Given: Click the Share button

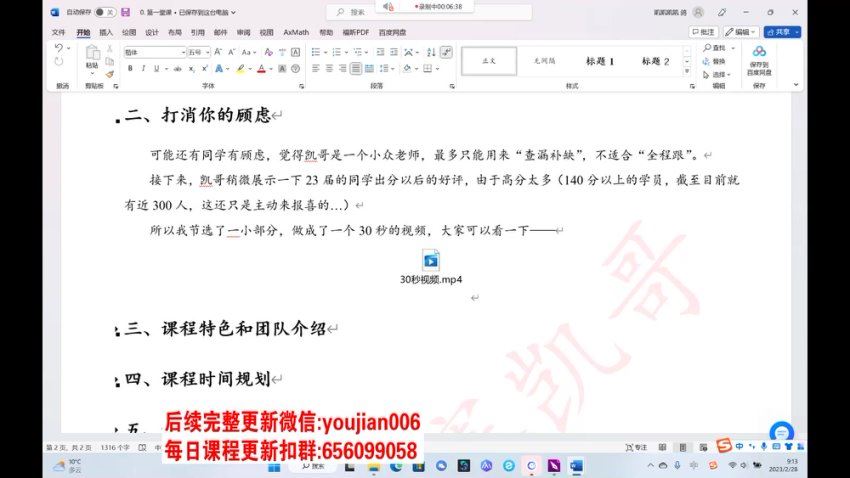Looking at the screenshot, I should pyautogui.click(x=782, y=32).
